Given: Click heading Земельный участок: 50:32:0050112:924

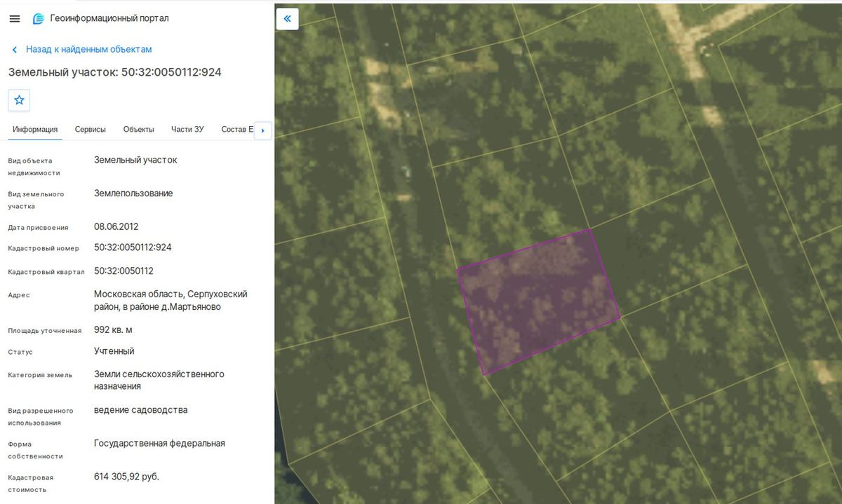Looking at the screenshot, I should [x=115, y=72].
